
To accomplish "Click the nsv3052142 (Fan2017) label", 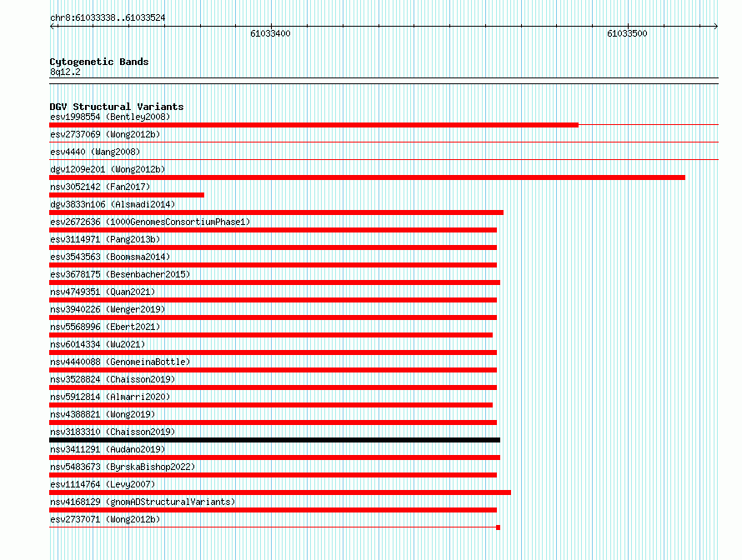I will 100,187.
